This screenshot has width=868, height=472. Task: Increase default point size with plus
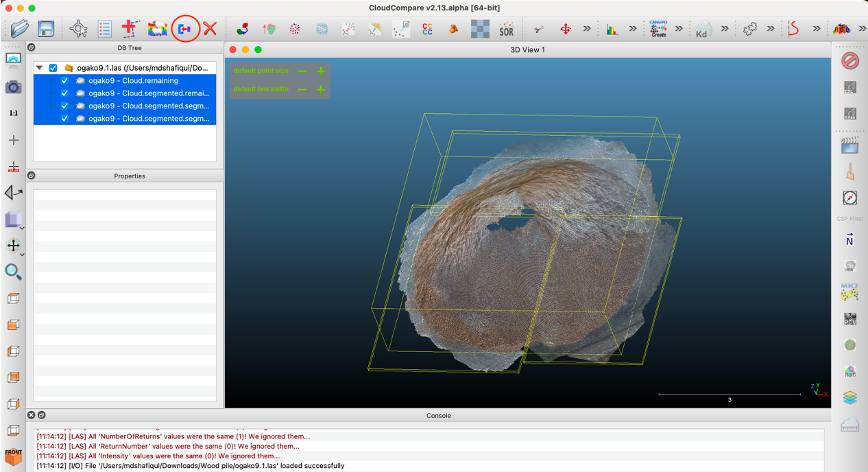(320, 71)
